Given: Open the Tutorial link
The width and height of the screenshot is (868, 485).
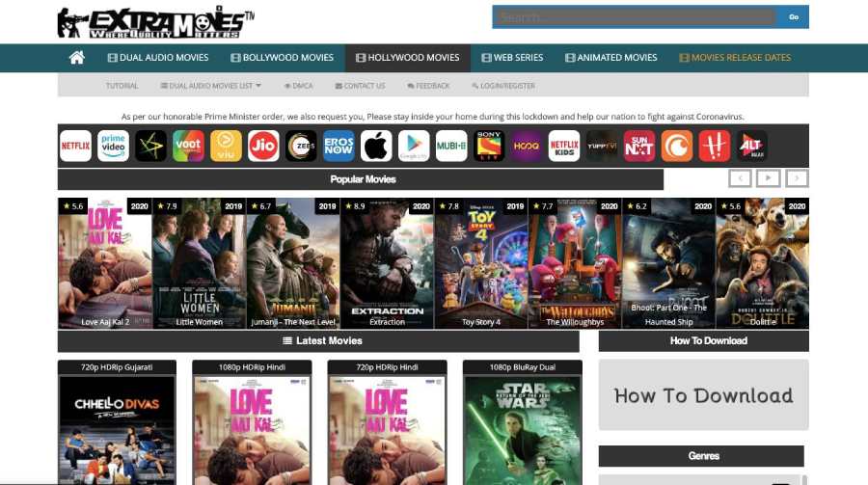Looking at the screenshot, I should tap(122, 86).
